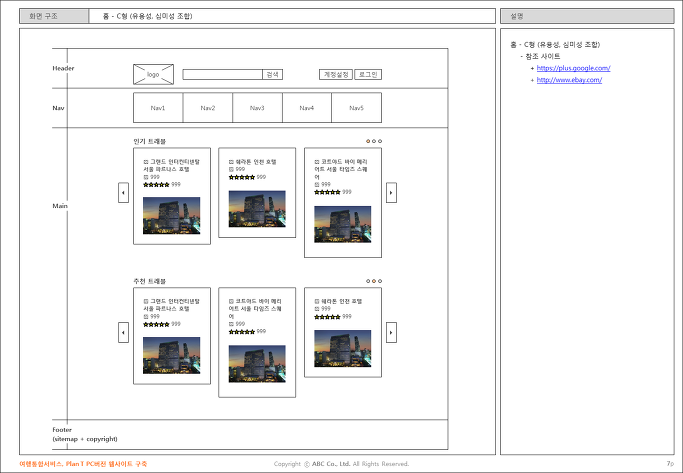Image resolution: width=683 pixels, height=473 pixels.
Task: Click the right arrow of the bottom carousel
Action: coord(391,332)
